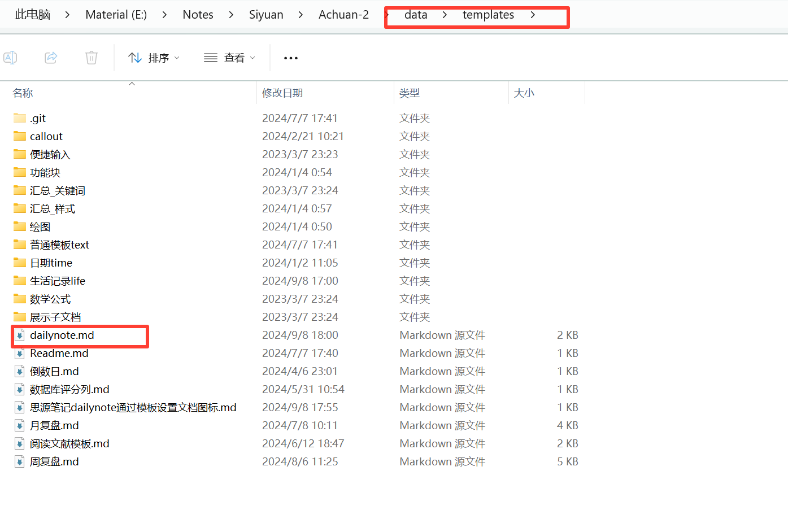The image size is (788, 532).
Task: Navigate to Material (E:) in address bar
Action: click(x=116, y=15)
